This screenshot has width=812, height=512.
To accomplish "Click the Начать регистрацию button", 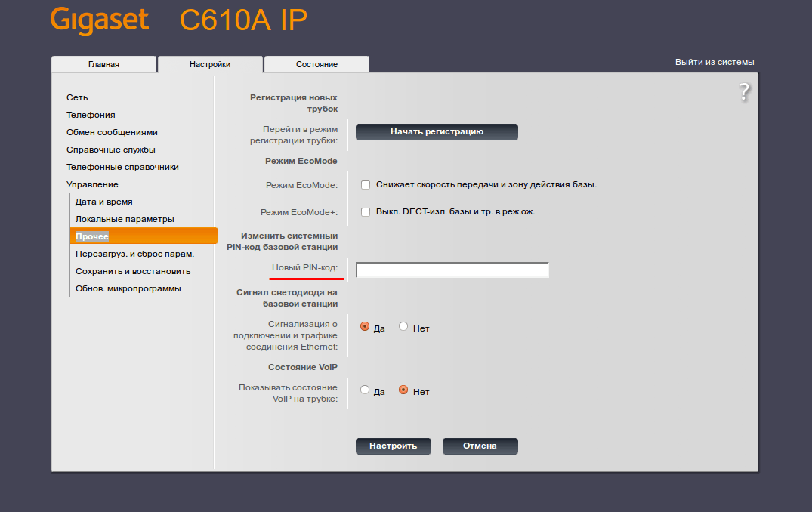I will click(437, 132).
